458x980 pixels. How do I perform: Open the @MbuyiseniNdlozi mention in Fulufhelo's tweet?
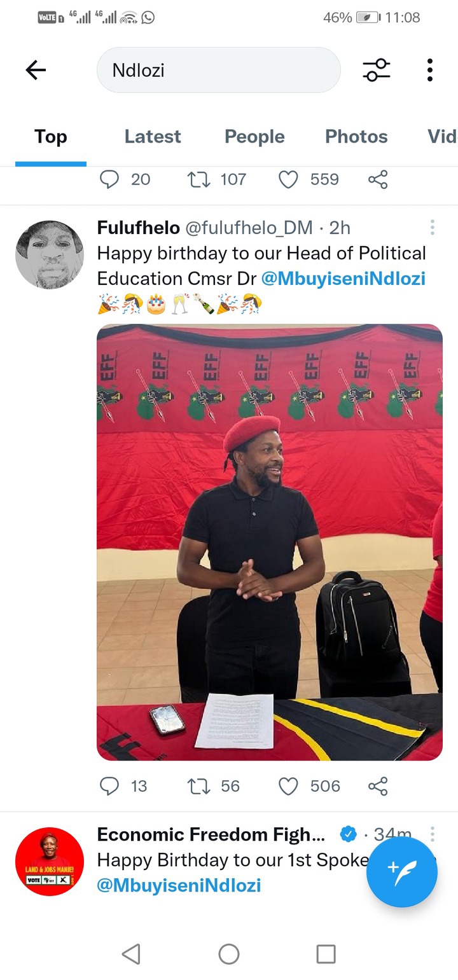coord(343,279)
